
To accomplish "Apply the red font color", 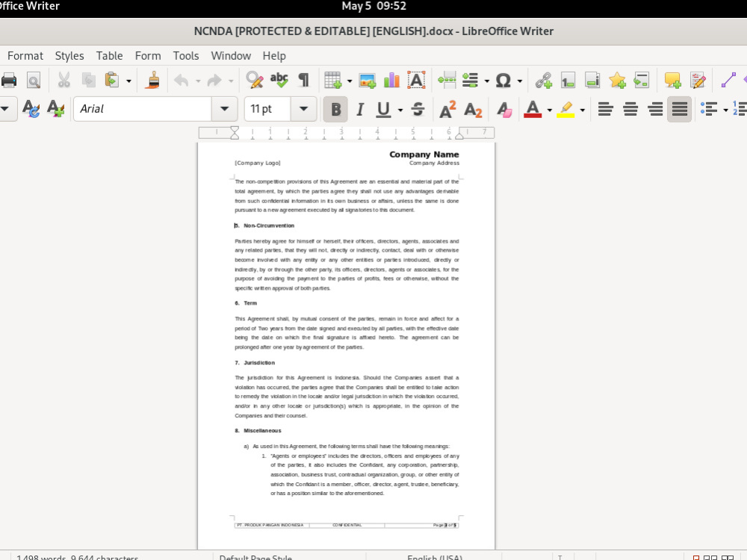I will 533,110.
